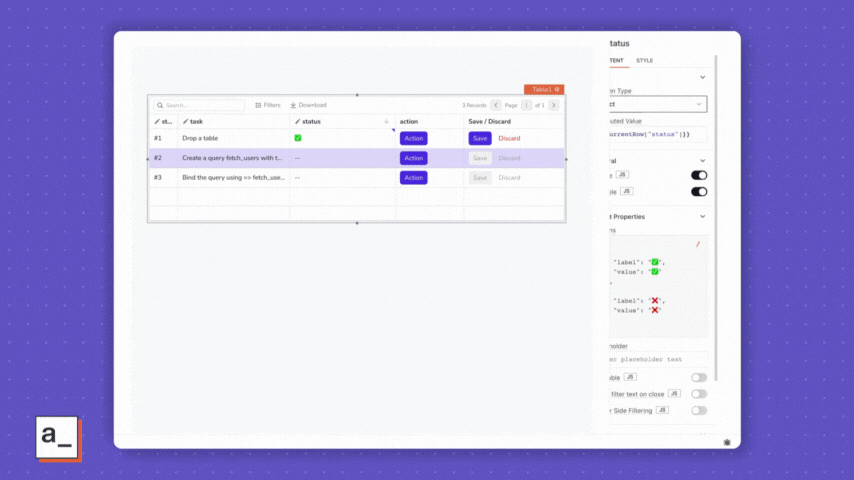Open the Column Type select dropdown
This screenshot has width=854, height=480.
[657, 104]
